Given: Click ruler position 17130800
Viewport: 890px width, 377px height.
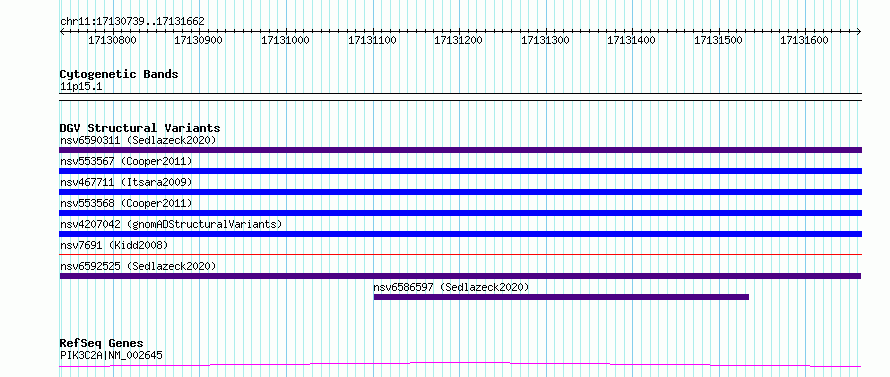Looking at the screenshot, I should pos(113,41).
